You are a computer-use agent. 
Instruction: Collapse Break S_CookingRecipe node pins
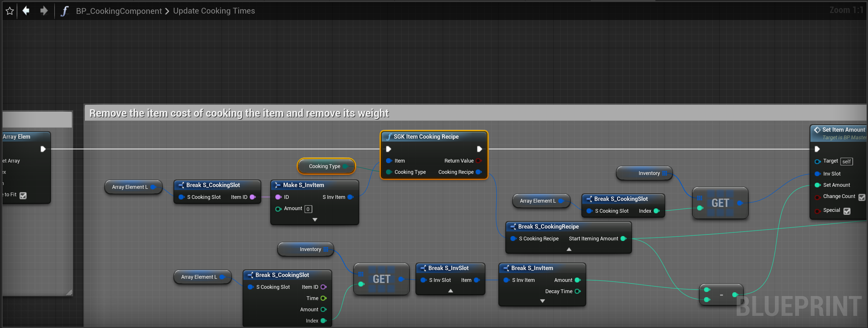[569, 249]
